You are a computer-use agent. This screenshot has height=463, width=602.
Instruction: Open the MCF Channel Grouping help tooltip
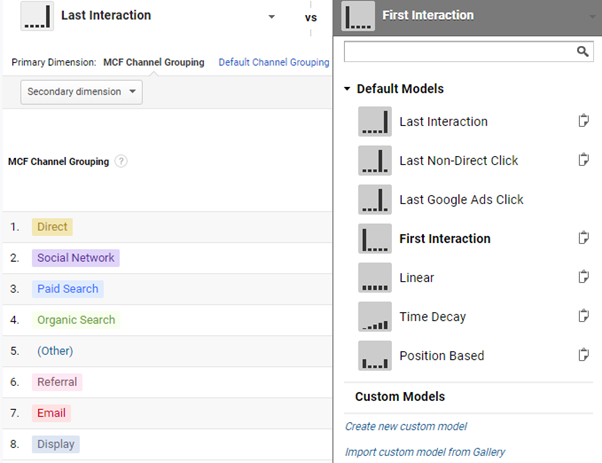121,161
